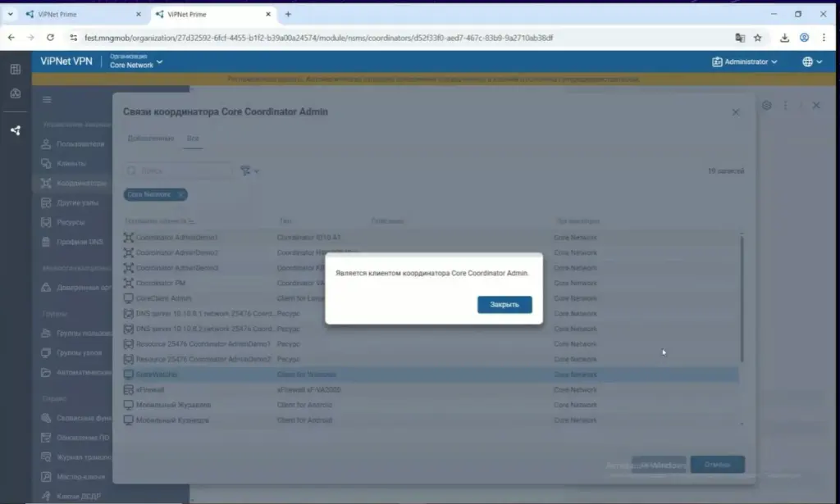Click the Тип column header
Viewport: 840px width, 504px height.
coord(285,221)
